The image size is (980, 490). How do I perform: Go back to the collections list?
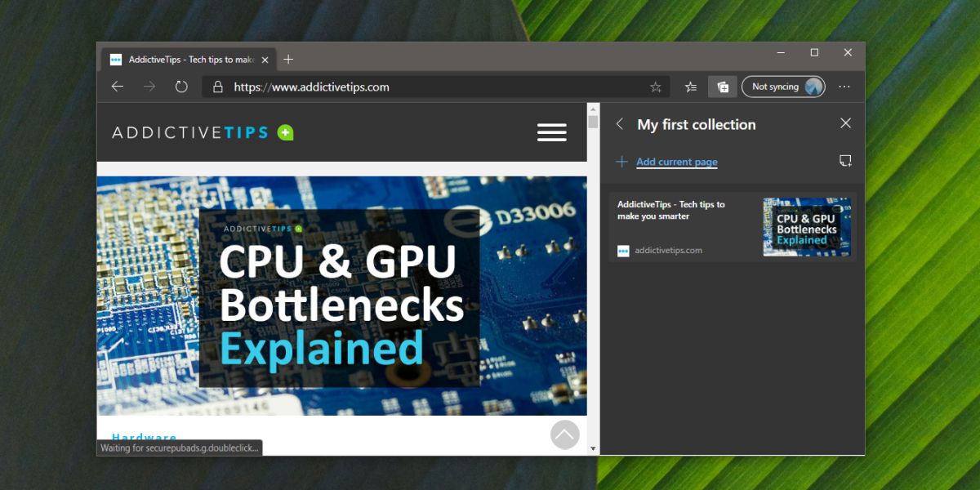point(620,124)
